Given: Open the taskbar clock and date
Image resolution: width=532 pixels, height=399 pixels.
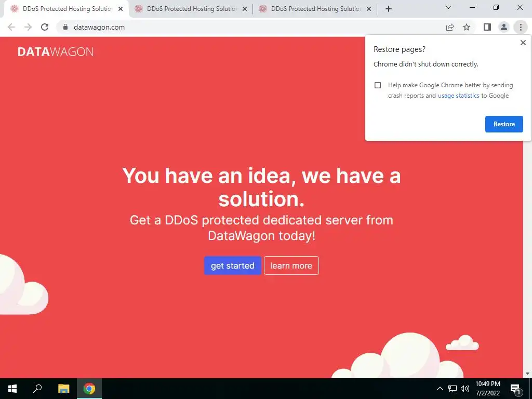Looking at the screenshot, I should click(x=487, y=389).
